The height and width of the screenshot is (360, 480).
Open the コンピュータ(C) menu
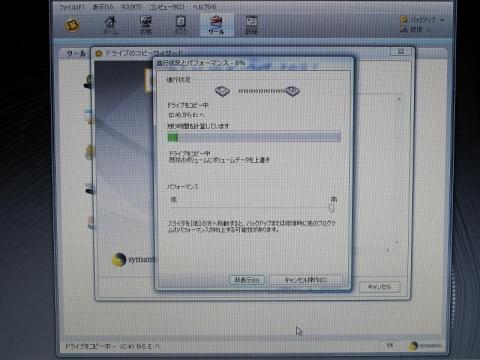[x=167, y=7]
